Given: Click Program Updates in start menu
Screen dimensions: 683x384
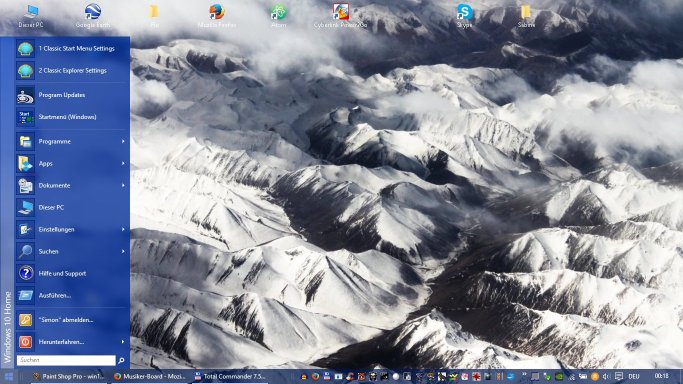Looking at the screenshot, I should 72,95.
